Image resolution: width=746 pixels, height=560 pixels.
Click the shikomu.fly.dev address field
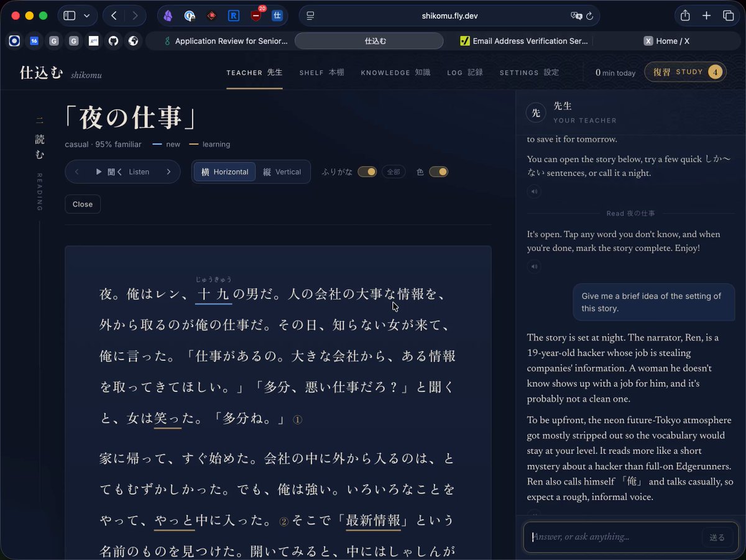point(449,16)
